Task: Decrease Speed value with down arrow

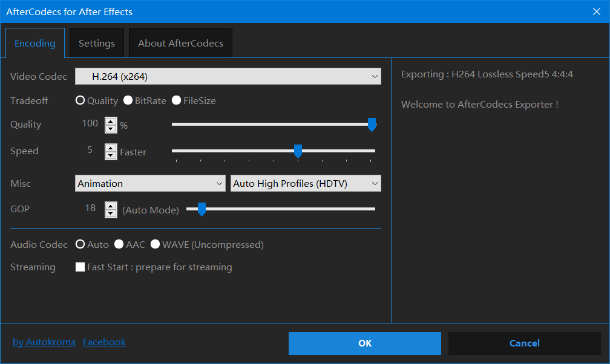Action: [x=111, y=155]
